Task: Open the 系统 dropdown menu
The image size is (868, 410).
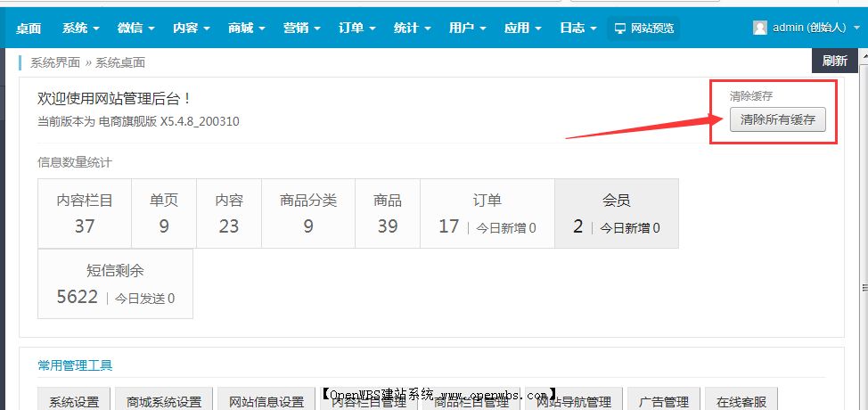Action: pyautogui.click(x=81, y=29)
